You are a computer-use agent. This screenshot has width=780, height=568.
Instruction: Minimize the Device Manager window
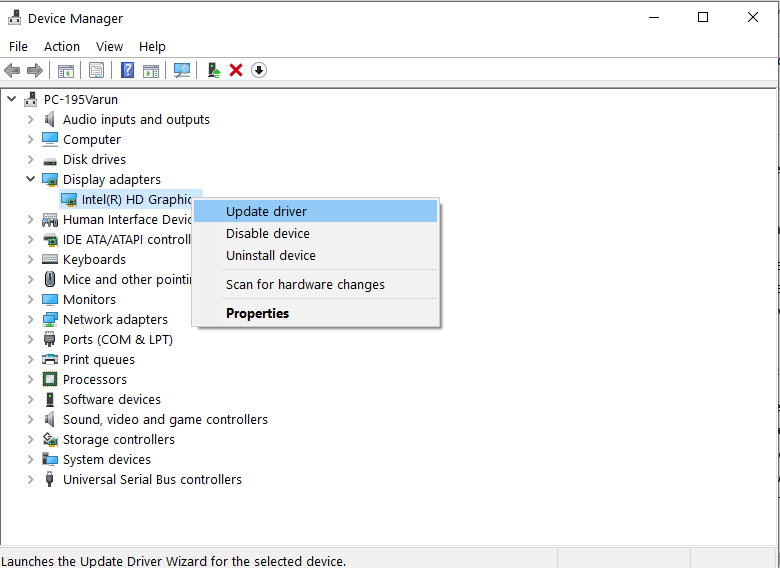coord(654,17)
